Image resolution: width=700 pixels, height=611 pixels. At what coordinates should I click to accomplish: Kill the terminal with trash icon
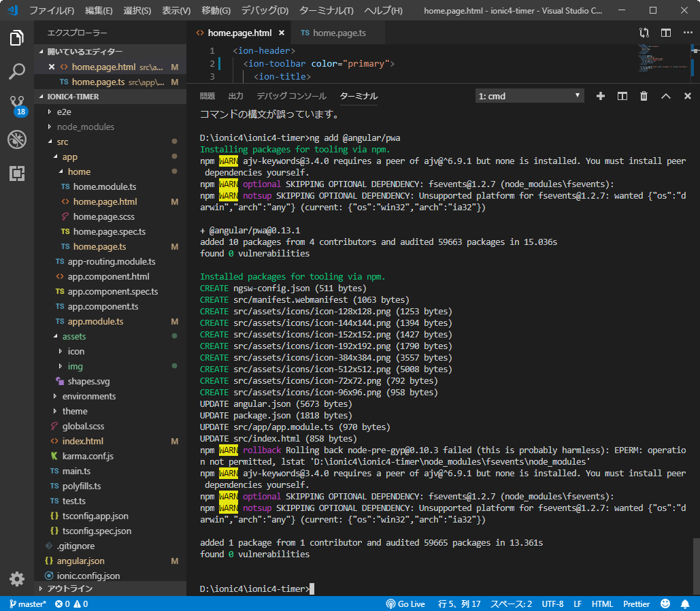point(644,96)
